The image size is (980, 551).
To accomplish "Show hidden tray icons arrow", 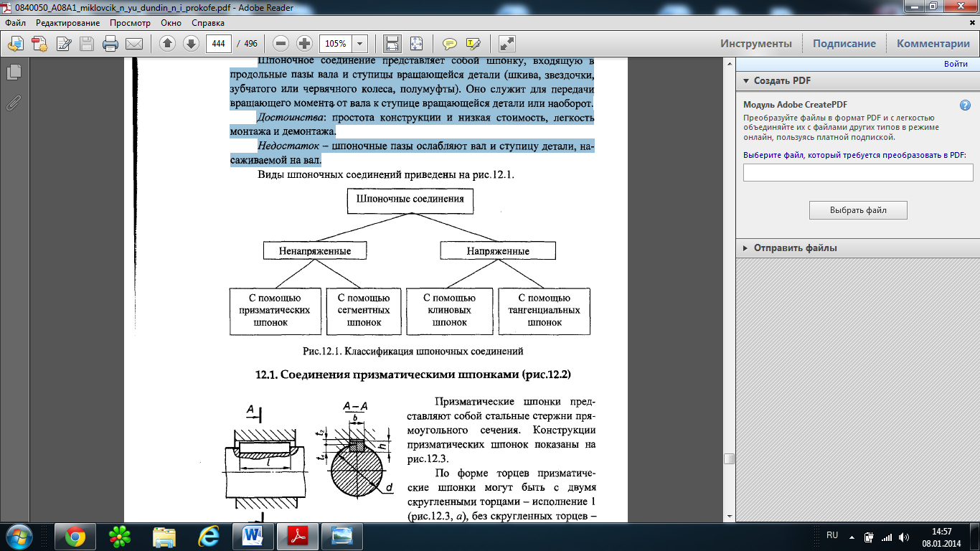I will point(852,536).
